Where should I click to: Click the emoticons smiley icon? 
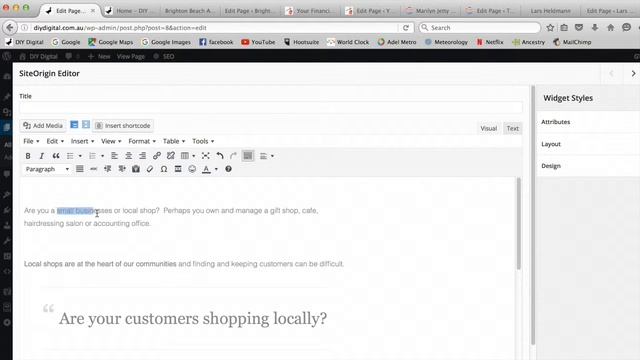(x=192, y=169)
